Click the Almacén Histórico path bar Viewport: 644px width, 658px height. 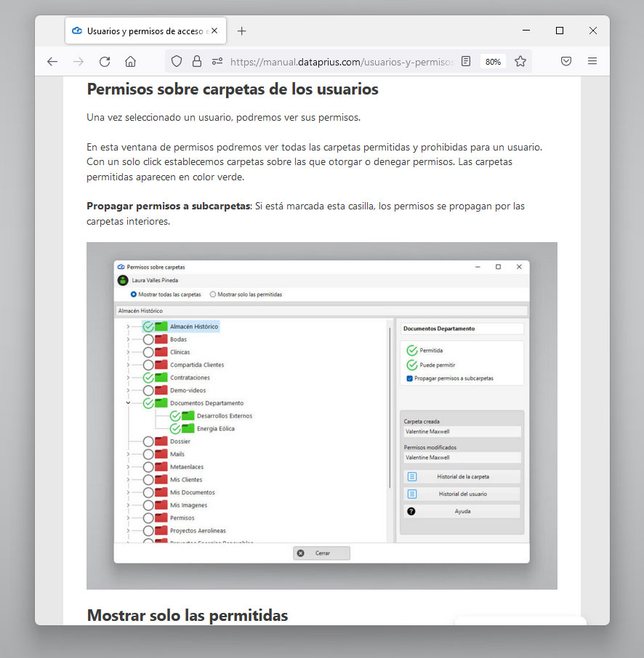[x=321, y=311]
